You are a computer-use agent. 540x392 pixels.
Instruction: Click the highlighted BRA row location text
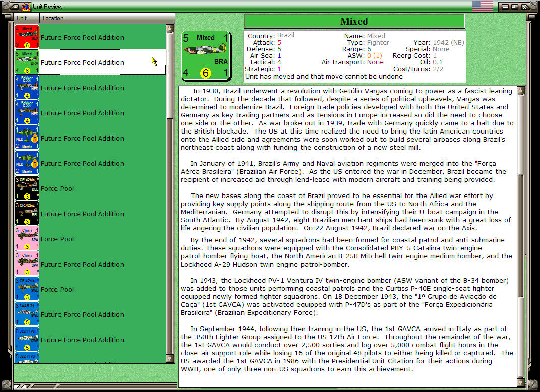click(82, 62)
